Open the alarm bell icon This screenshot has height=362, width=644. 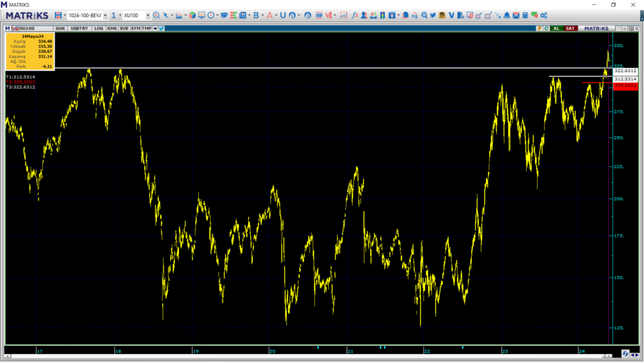point(506,15)
